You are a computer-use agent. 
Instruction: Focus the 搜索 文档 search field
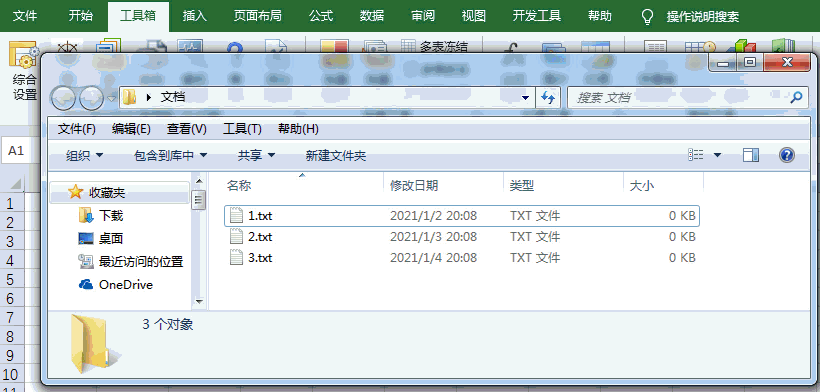point(688,98)
